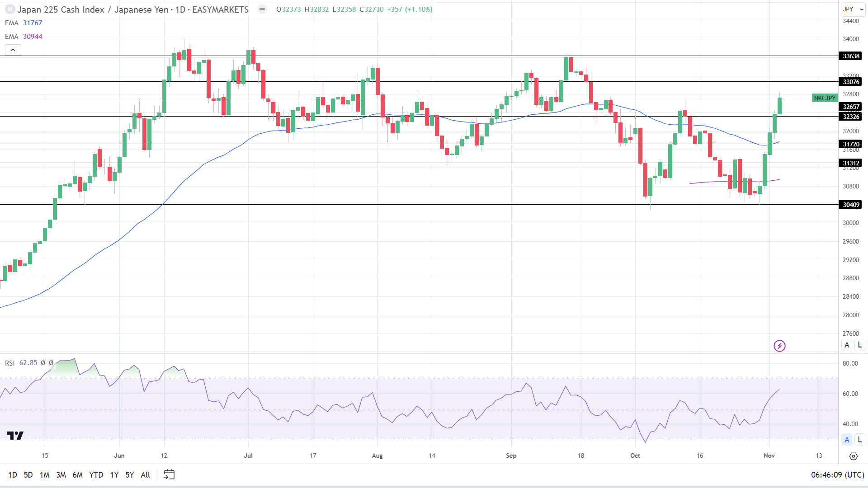868x488 pixels.
Task: Click the NKCJPY price label tag
Action: [825, 98]
